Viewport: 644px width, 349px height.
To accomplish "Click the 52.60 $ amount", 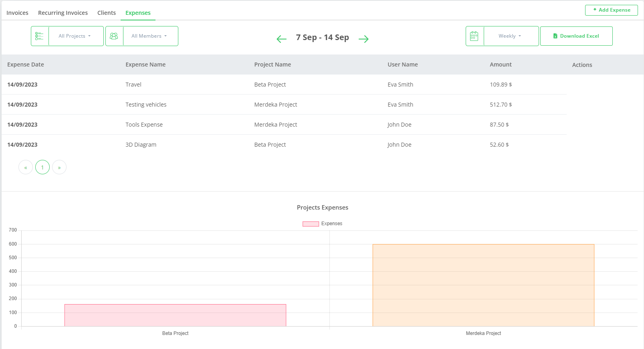I will click(x=499, y=145).
